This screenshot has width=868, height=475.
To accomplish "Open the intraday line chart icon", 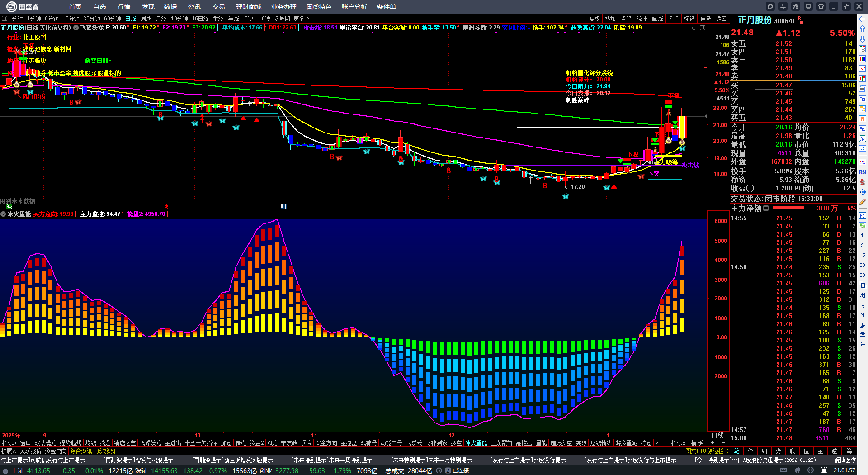I will (x=863, y=69).
